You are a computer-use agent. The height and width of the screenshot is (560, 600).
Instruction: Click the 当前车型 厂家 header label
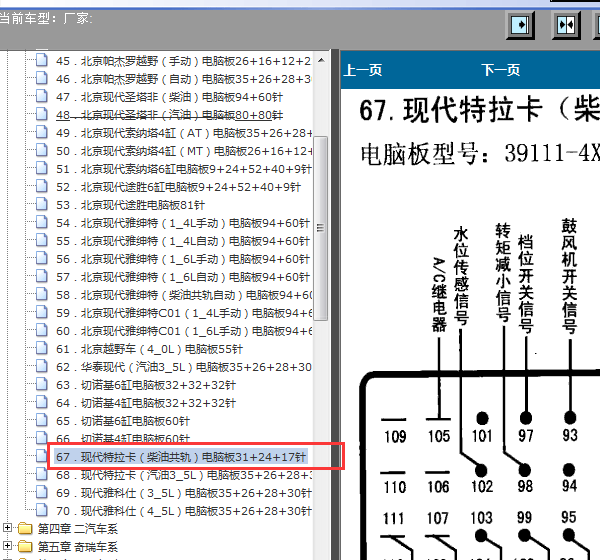tap(46, 18)
